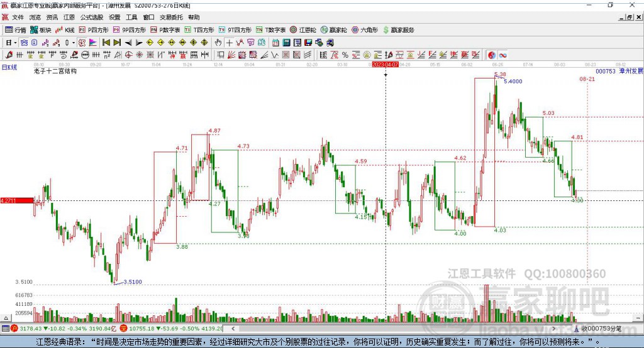This screenshot has height=348, width=644.
Task: Open the K线 chart view button
Action: click(65, 30)
